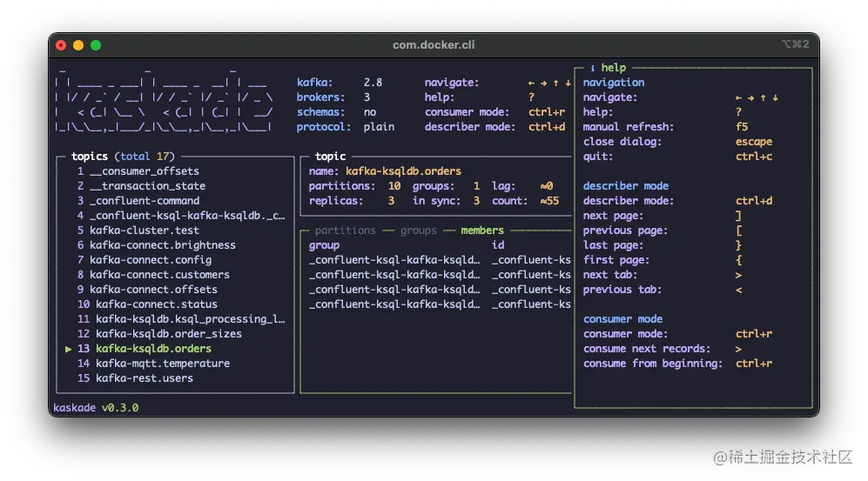Click the count value ≈55
This screenshot has height=481, width=868.
point(549,201)
